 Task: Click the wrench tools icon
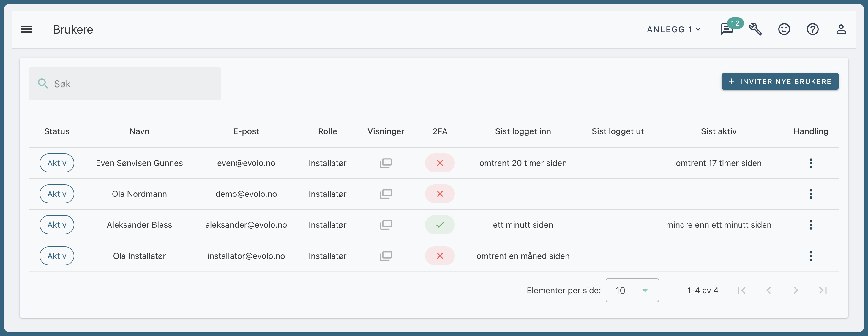pyautogui.click(x=755, y=29)
